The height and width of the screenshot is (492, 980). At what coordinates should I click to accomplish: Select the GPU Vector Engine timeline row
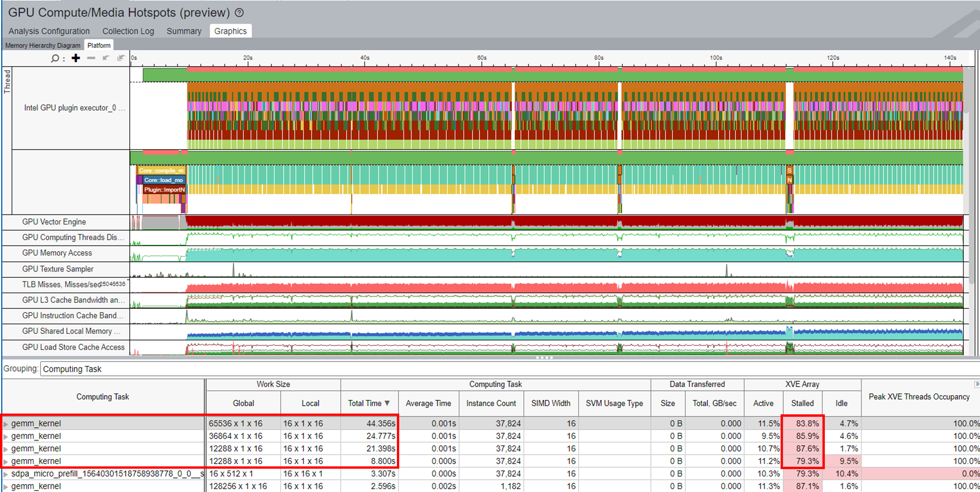pyautogui.click(x=54, y=222)
